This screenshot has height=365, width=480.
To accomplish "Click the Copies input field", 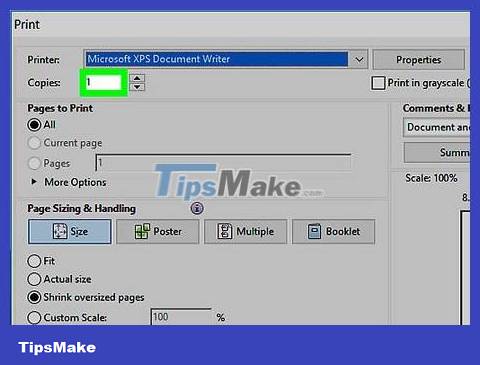I will coord(104,82).
